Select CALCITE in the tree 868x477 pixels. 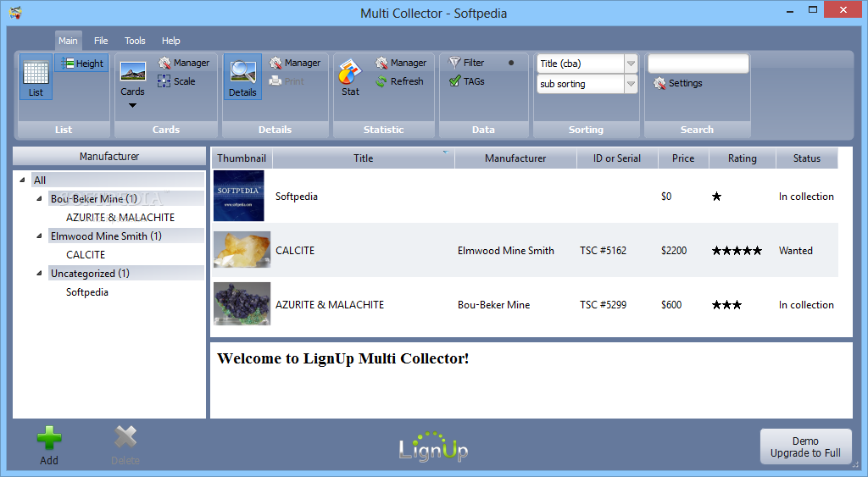(x=86, y=254)
